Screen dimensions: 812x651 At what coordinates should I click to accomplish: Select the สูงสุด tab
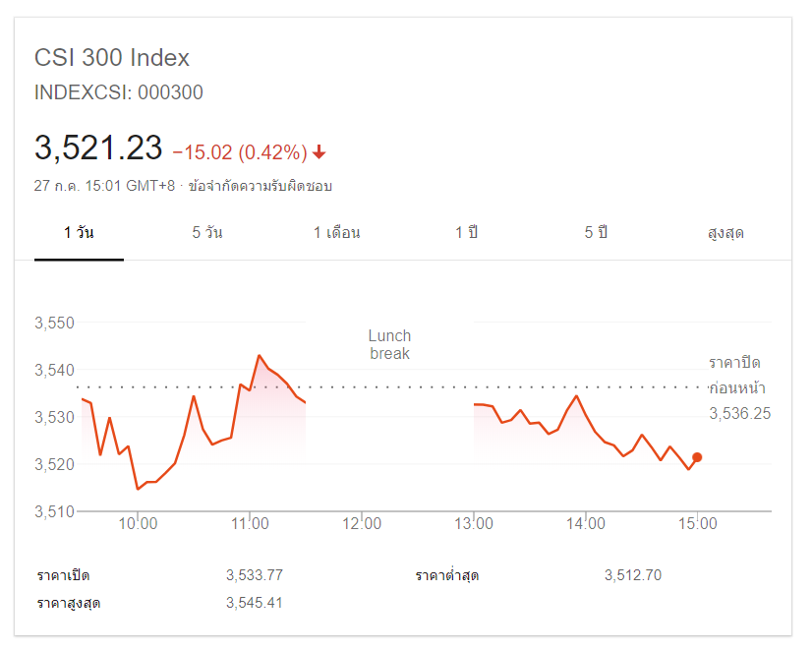pyautogui.click(x=725, y=233)
